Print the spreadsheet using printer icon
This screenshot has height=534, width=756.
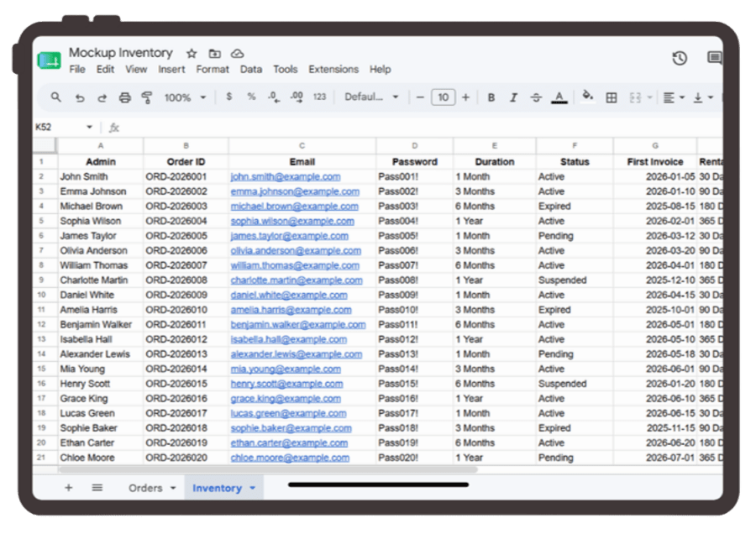coord(125,98)
